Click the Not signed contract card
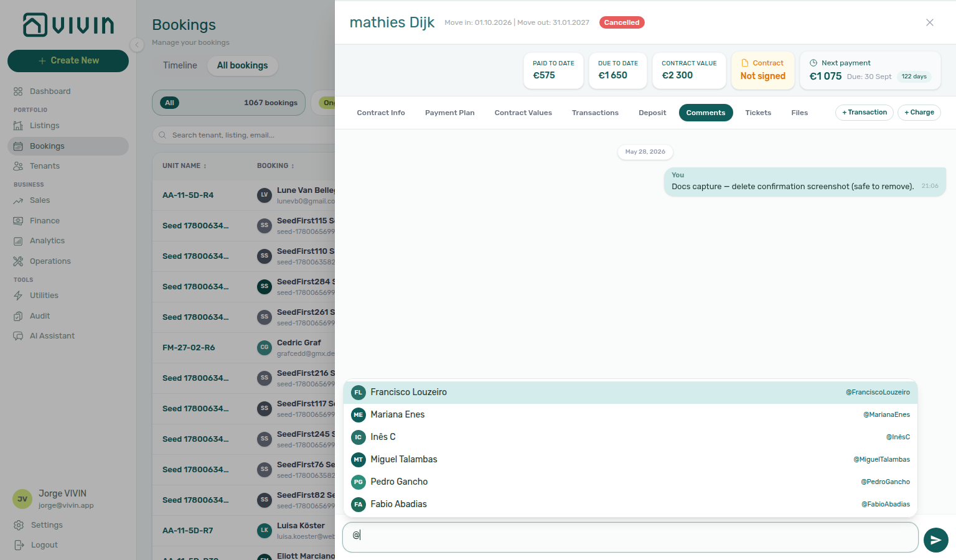956x560 pixels. coord(763,70)
